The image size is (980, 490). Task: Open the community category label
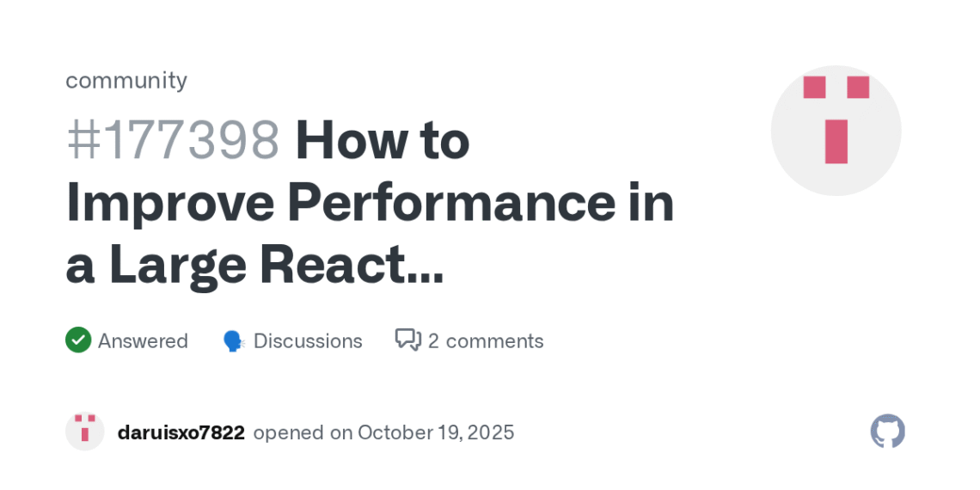[x=126, y=80]
